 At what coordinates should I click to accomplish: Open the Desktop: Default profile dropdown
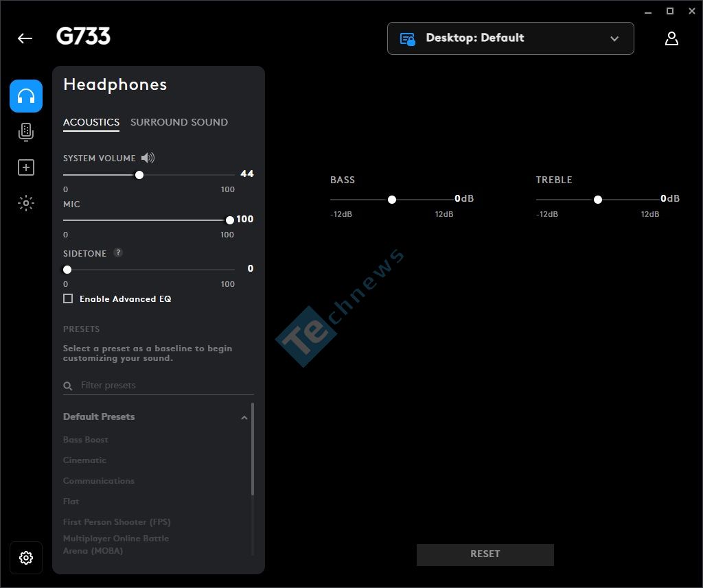(510, 38)
